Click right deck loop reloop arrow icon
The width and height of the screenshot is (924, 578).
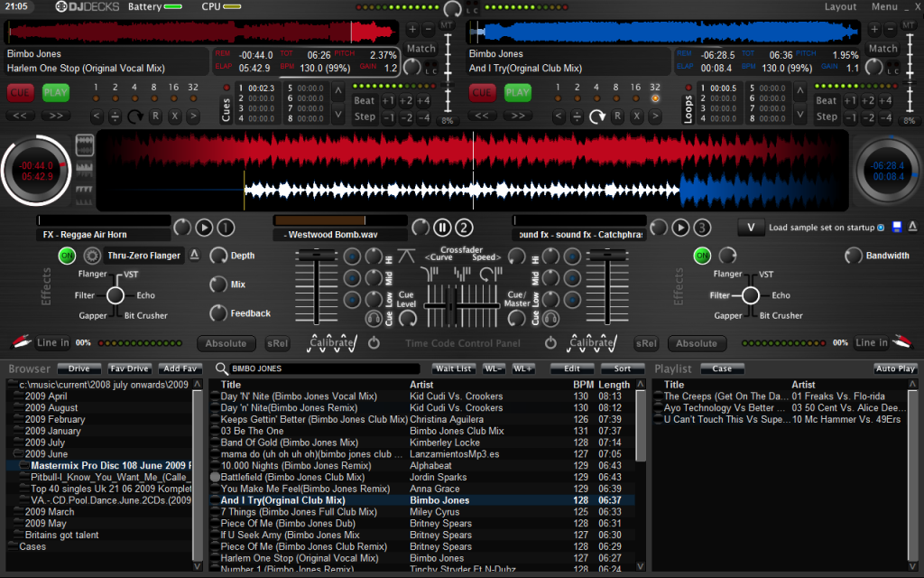pyautogui.click(x=597, y=117)
